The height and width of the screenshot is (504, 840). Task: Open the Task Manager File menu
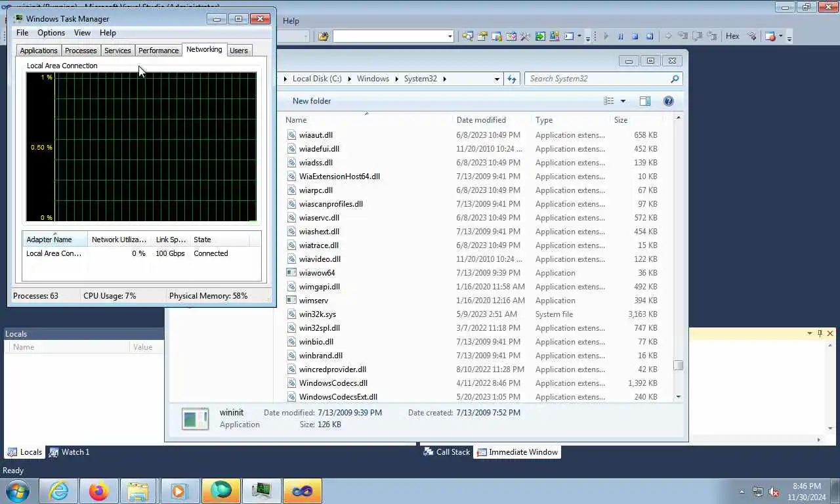(22, 33)
